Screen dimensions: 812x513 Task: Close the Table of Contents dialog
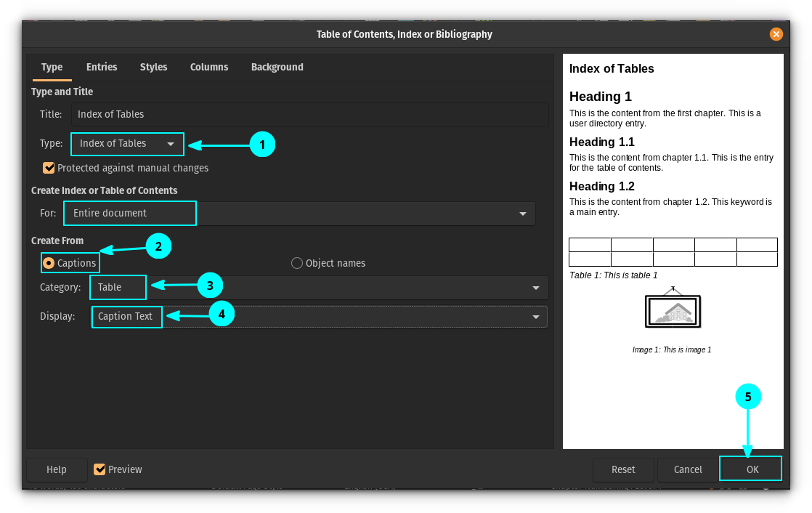pos(776,34)
